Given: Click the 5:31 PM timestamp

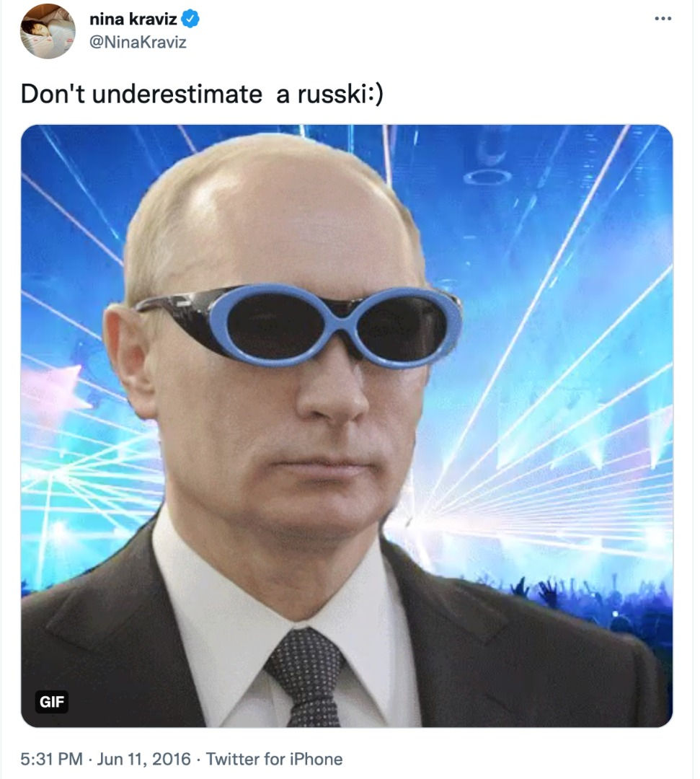Looking at the screenshot, I should (52, 759).
